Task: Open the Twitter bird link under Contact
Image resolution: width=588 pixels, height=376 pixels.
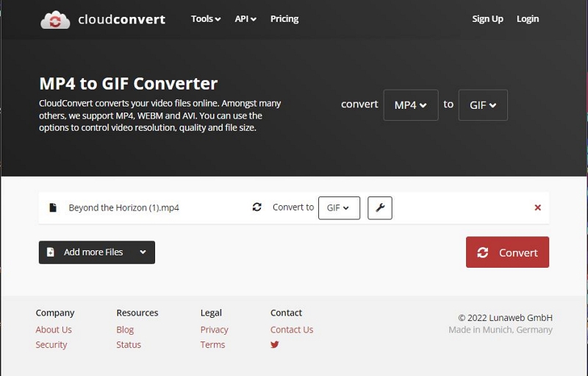Action: (275, 344)
